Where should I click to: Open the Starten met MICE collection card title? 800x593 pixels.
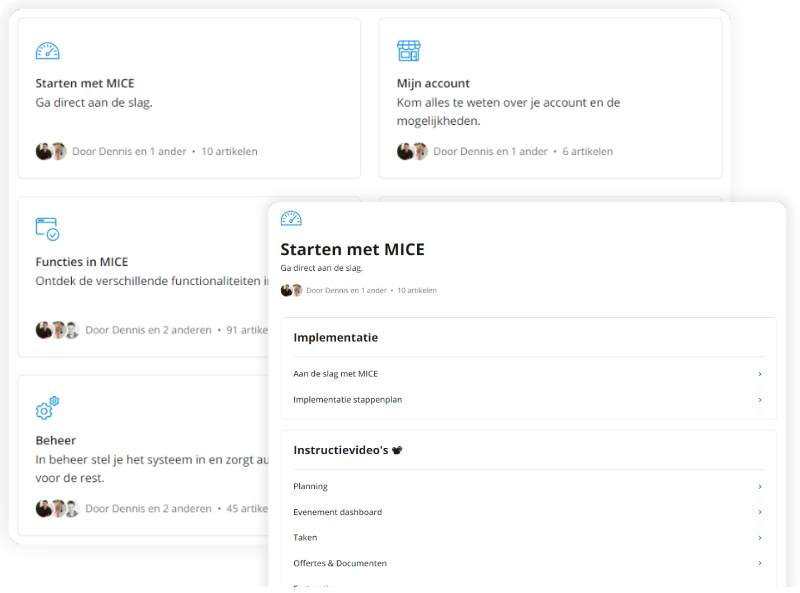[85, 83]
